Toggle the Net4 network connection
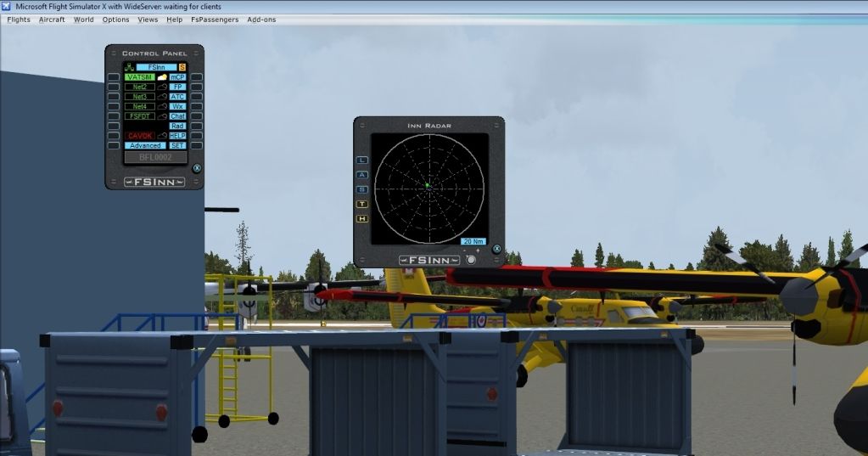The image size is (868, 456). point(139,106)
